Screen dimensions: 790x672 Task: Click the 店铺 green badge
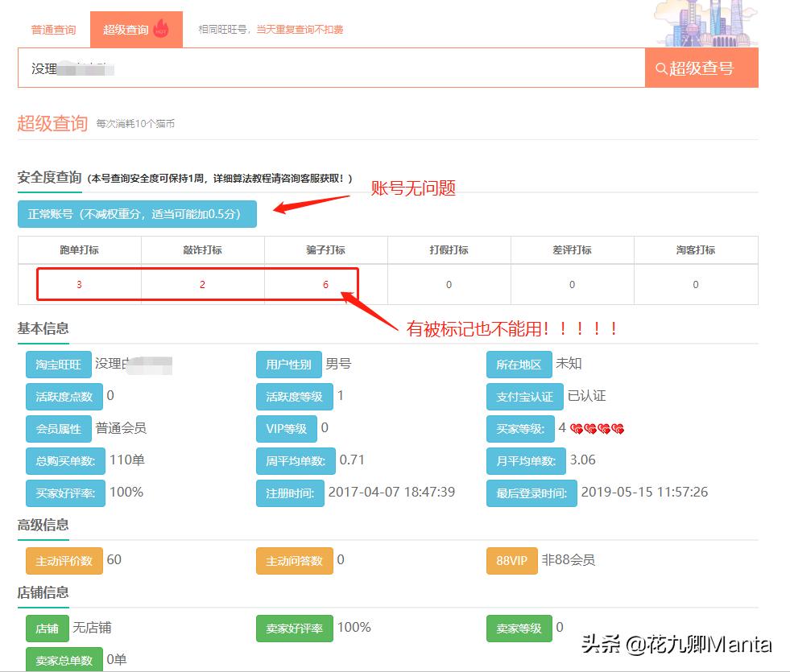coord(47,628)
